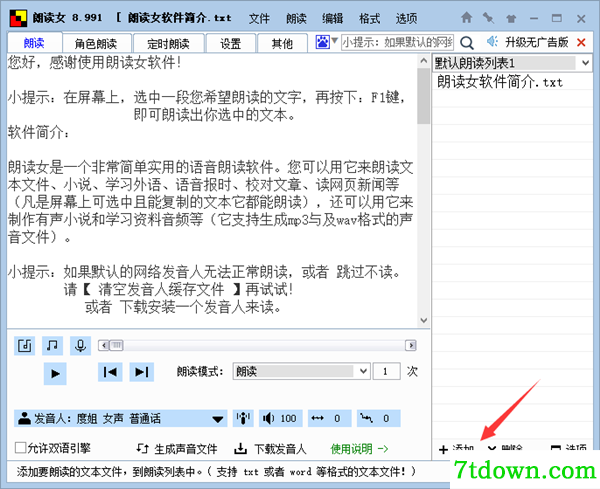Screen dimensions: 600x489
Task: Click the Baidu paw search engine icon
Action: pyautogui.click(x=322, y=42)
